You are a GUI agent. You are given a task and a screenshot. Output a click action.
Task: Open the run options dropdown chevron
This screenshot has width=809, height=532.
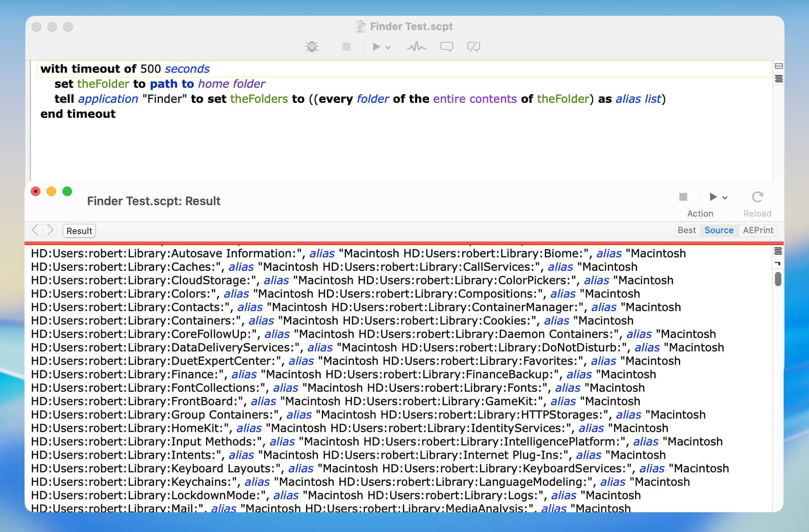pos(388,47)
